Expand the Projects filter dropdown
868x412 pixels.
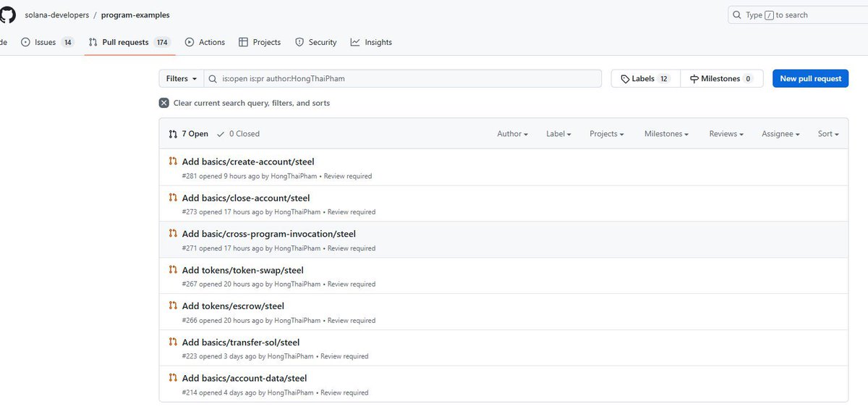[606, 134]
